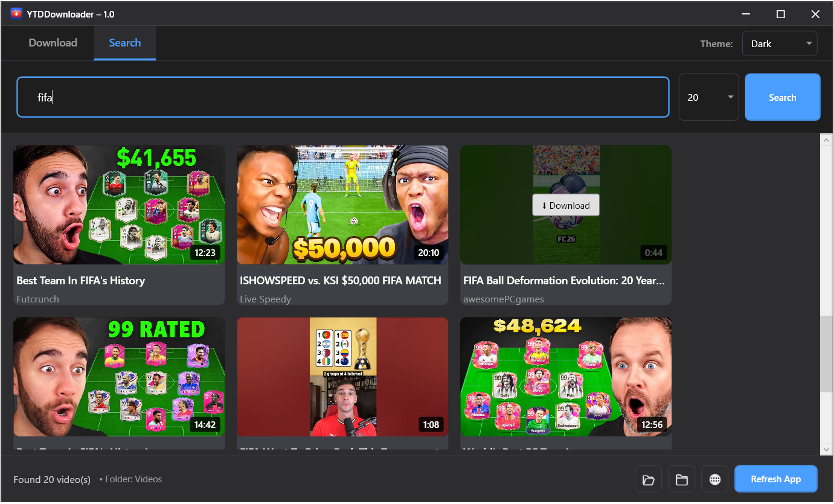Screen dimensions: 834x504
Task: Open the $48,624 team video thumbnail
Action: tap(566, 377)
